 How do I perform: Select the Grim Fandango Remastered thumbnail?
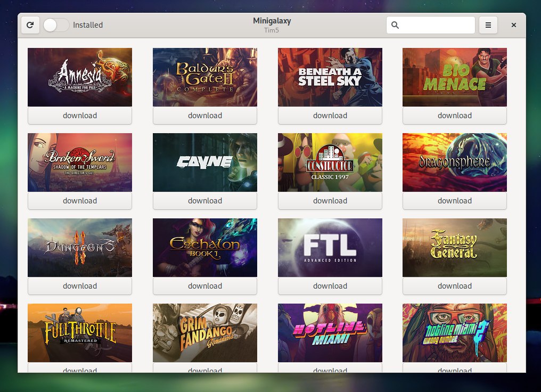[x=205, y=333]
